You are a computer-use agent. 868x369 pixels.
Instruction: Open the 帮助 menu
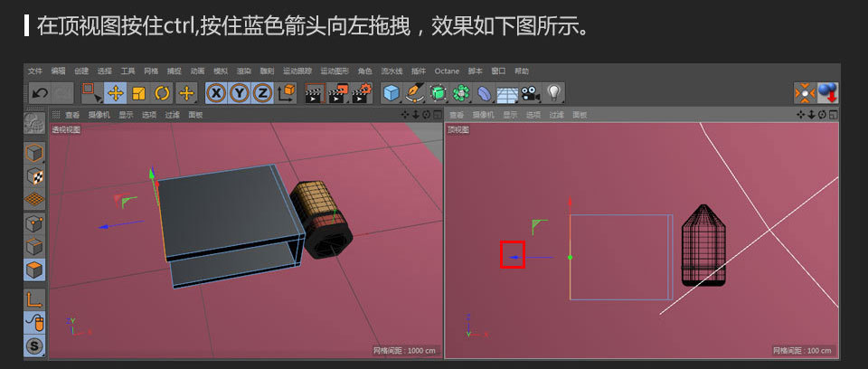click(522, 71)
